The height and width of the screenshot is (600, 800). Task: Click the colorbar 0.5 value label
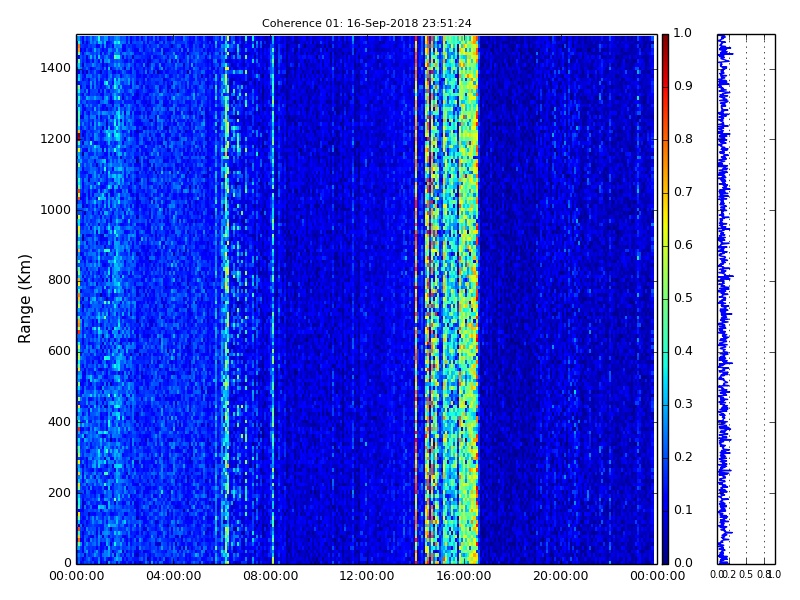click(683, 298)
